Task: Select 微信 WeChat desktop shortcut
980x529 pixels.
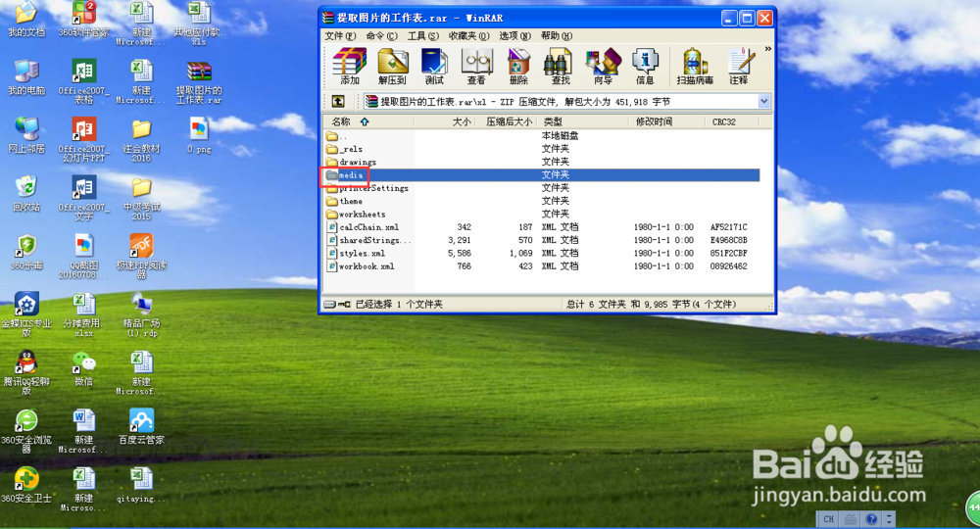Action: (83, 368)
